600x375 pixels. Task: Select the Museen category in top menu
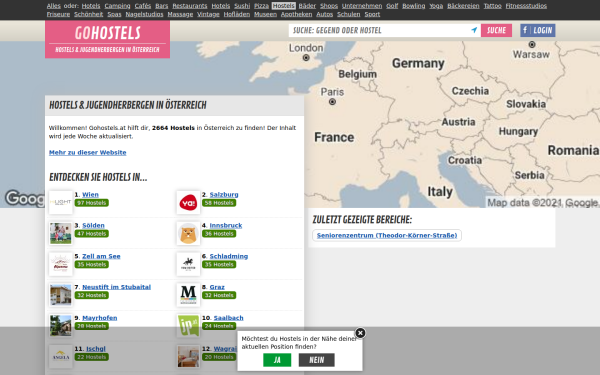(x=265, y=14)
